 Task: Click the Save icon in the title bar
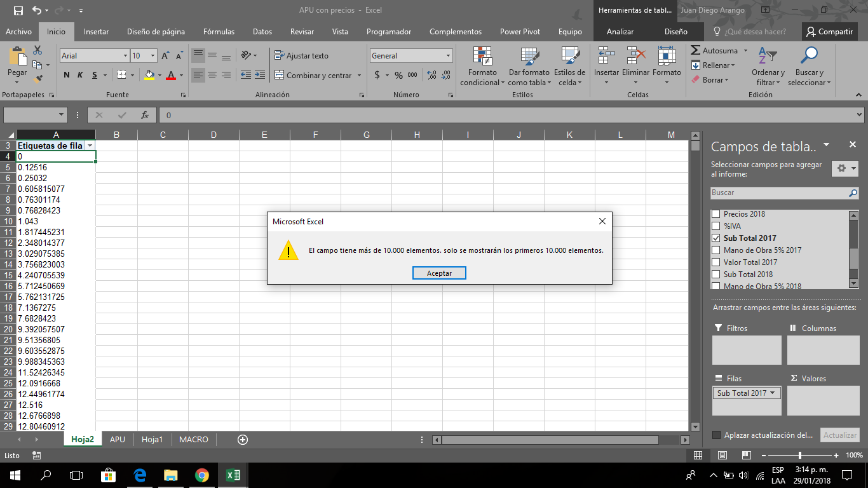18,10
